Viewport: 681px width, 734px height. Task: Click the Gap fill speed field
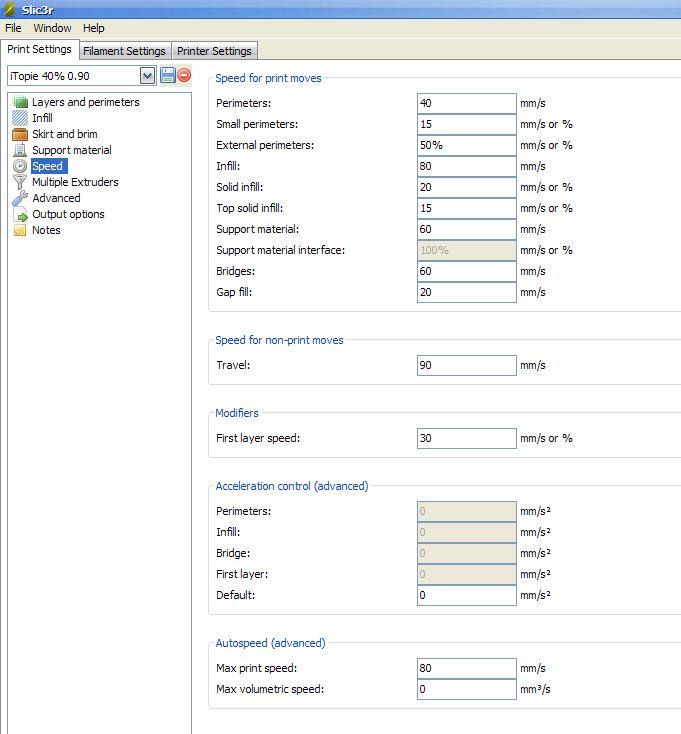coord(467,292)
